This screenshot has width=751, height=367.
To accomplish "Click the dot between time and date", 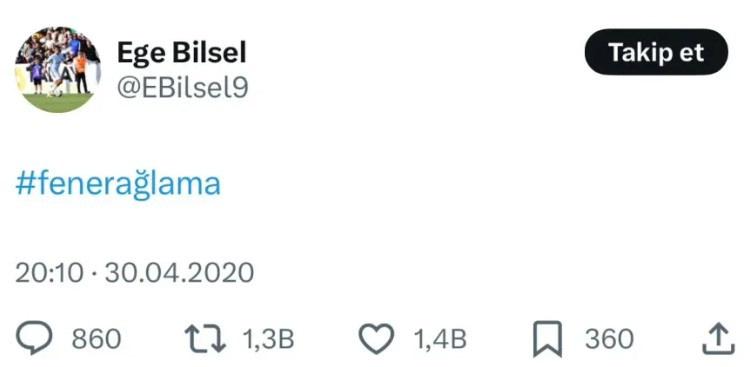I will coord(94,274).
